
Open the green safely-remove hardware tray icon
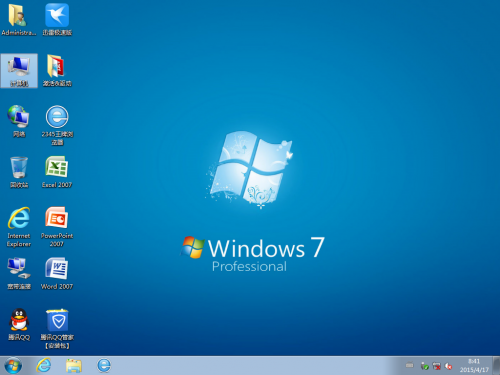pyautogui.click(x=424, y=366)
